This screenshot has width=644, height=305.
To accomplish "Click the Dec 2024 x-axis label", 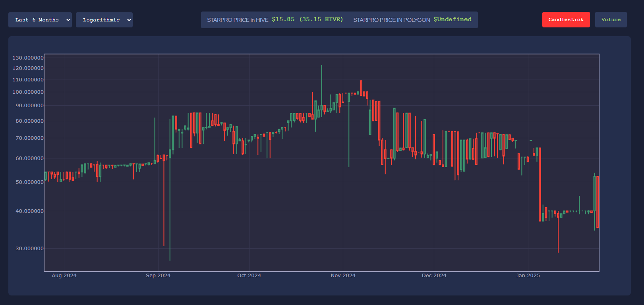I will (x=434, y=276).
